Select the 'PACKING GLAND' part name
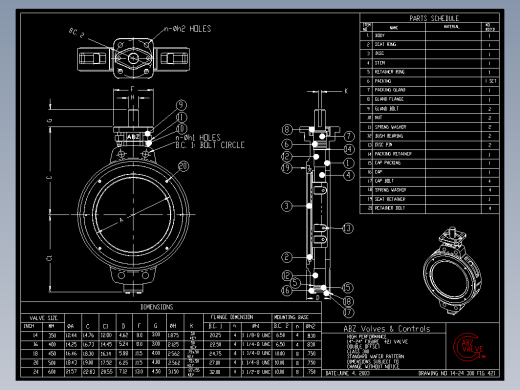 coord(390,90)
